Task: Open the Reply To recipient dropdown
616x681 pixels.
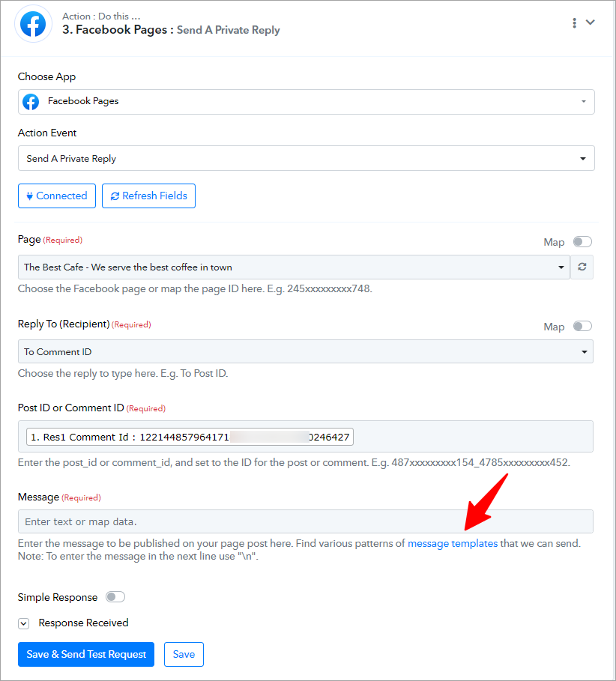Action: click(306, 351)
